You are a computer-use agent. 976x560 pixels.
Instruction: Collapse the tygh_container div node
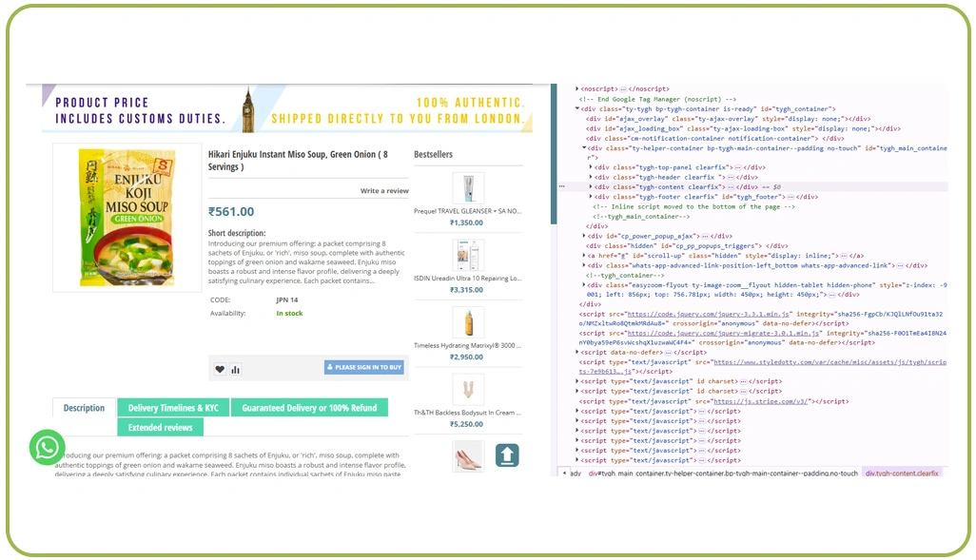click(576, 109)
